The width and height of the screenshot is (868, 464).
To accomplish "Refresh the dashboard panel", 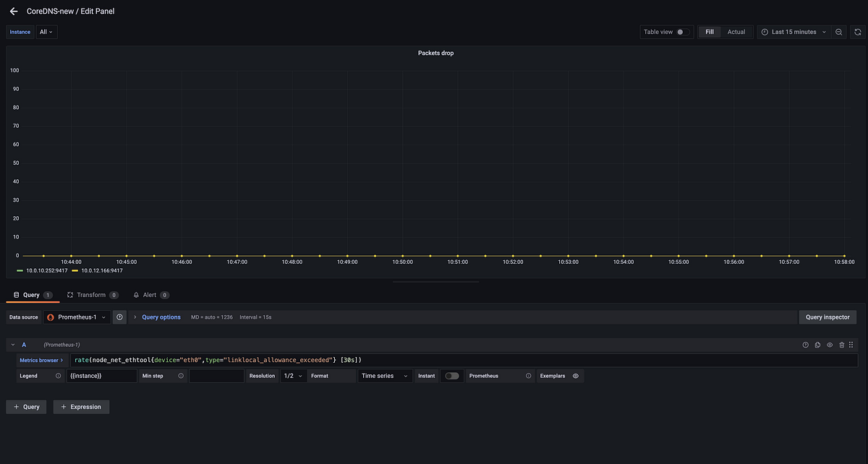I will tap(857, 32).
